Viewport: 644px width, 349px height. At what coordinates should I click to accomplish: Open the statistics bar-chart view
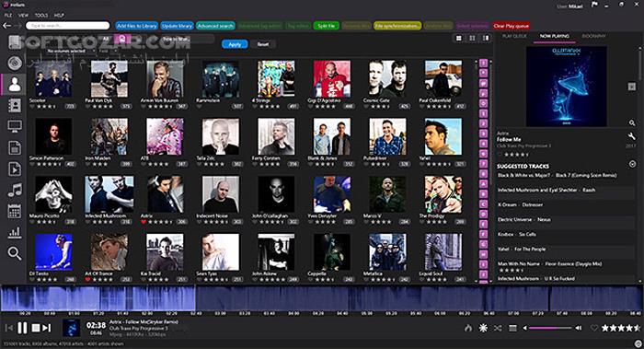(x=15, y=232)
